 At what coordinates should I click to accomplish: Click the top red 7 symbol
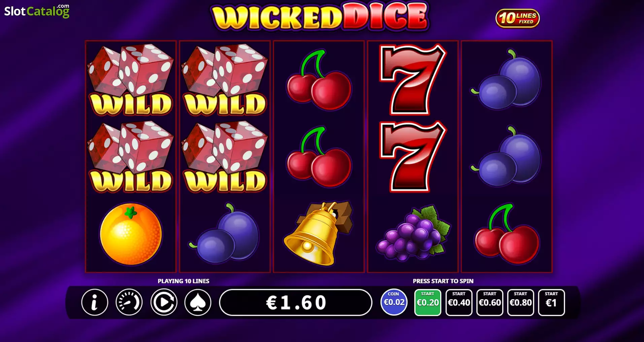tap(413, 79)
